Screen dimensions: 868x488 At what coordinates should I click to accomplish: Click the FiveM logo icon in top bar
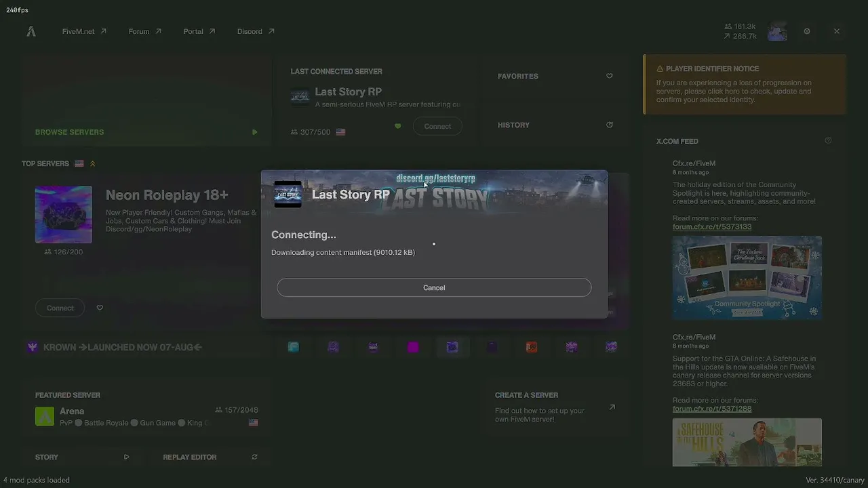pyautogui.click(x=31, y=31)
